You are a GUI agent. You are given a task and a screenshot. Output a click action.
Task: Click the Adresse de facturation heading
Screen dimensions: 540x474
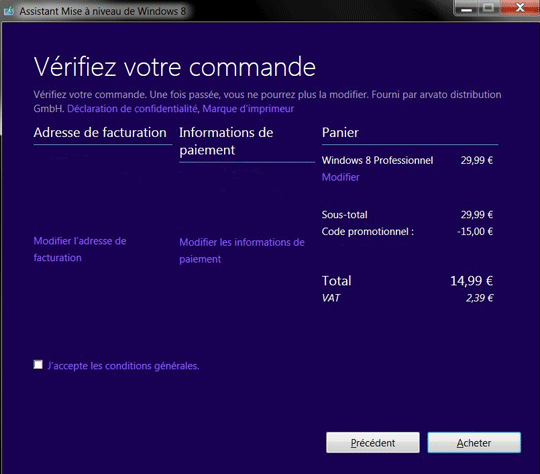tap(100, 133)
